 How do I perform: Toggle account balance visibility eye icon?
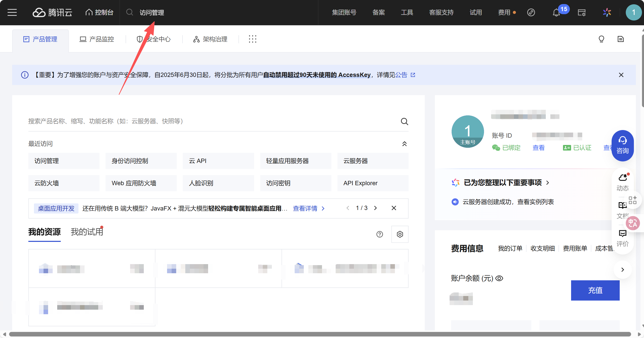click(499, 278)
